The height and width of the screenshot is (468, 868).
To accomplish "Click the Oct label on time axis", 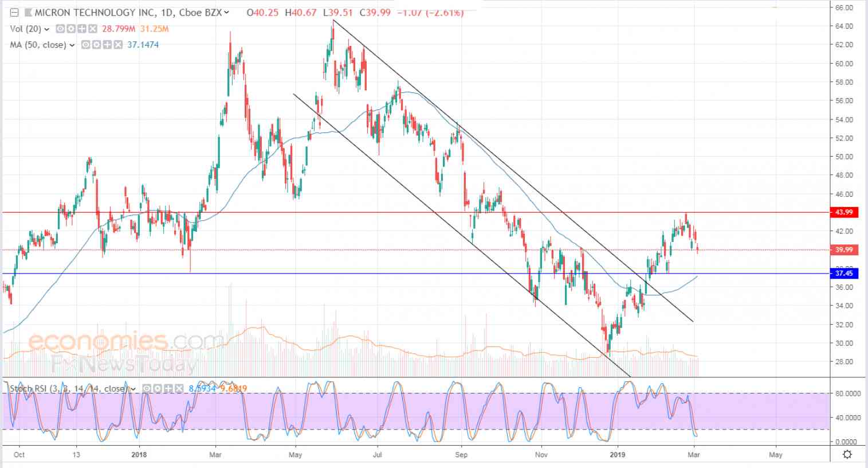I will click(x=19, y=455).
